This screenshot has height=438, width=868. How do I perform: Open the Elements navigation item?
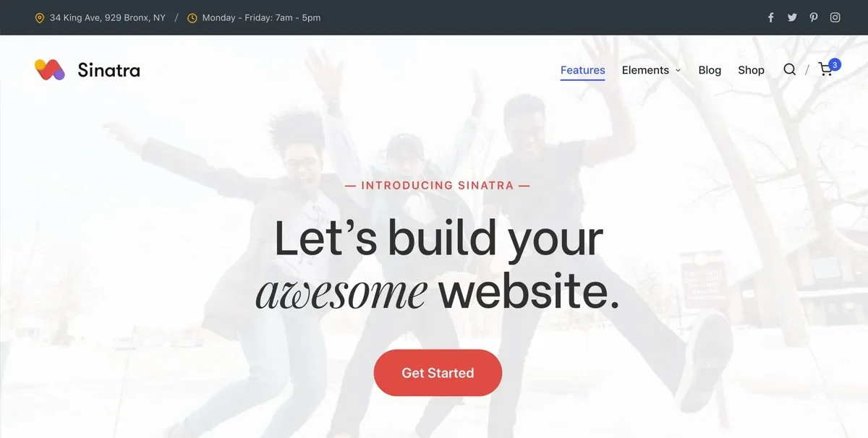tap(645, 70)
